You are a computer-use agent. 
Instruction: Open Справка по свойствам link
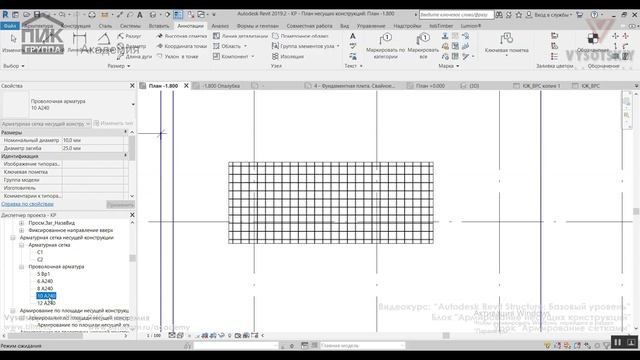point(27,204)
